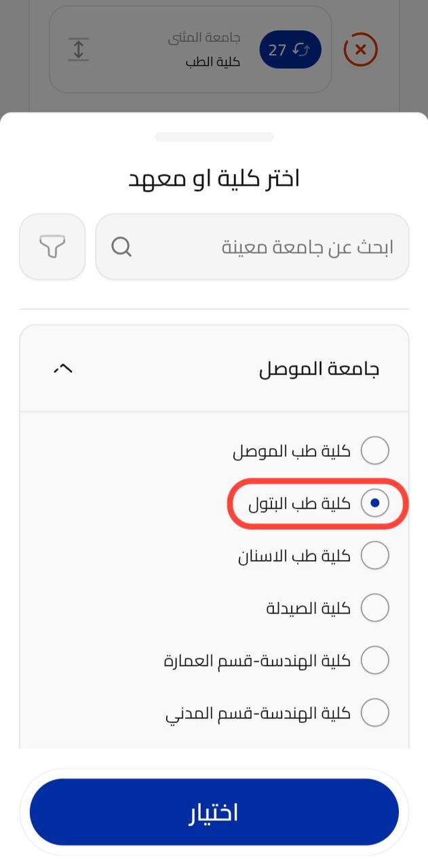
Task: Select the كلية الصيدلة radio button
Action: point(375,607)
